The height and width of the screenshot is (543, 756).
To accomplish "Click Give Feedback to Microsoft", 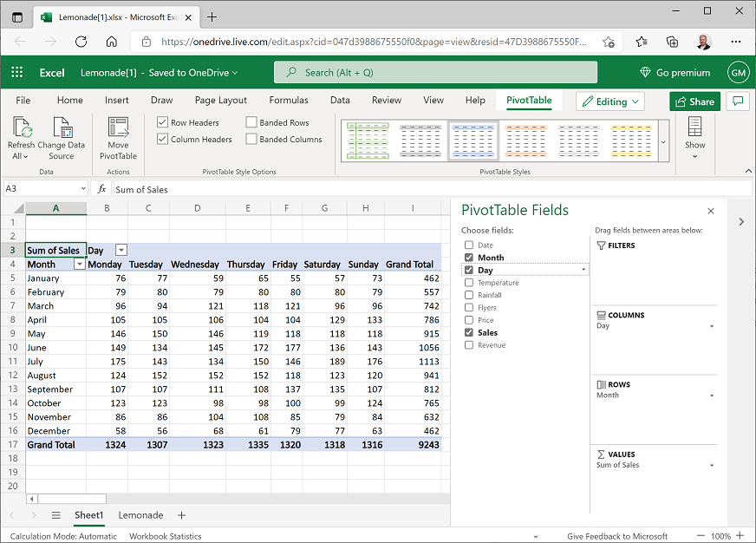I will [617, 536].
